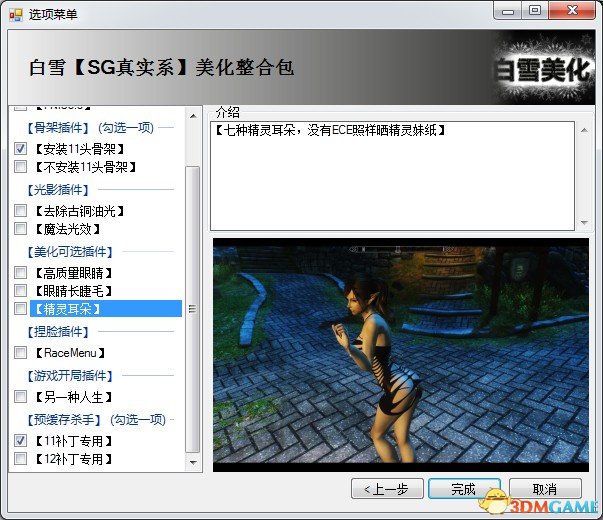Screen dimensions: 603x520
Task: Tick 【12补丁专用】 checkbox
Action: (20, 459)
